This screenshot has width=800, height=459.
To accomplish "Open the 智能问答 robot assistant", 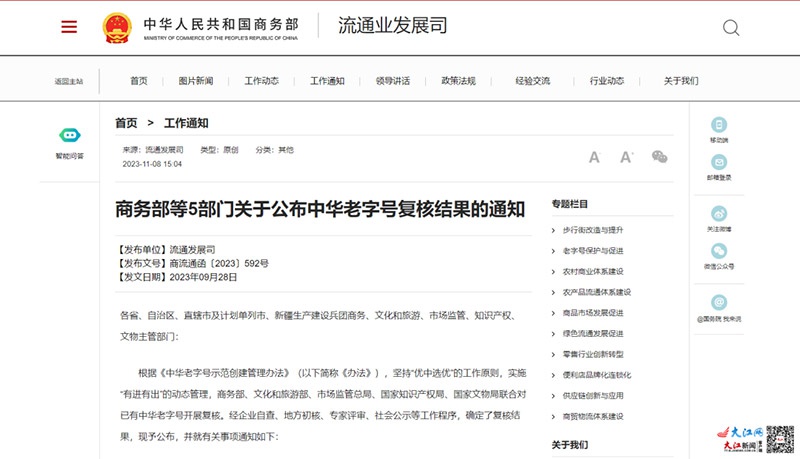I will (x=69, y=136).
